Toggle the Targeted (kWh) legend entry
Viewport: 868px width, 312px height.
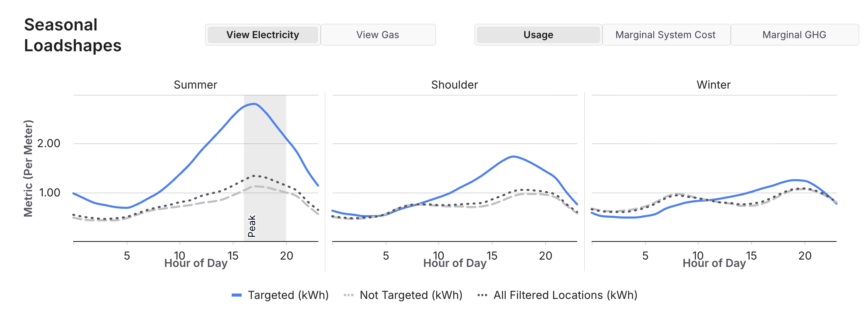pos(288,295)
